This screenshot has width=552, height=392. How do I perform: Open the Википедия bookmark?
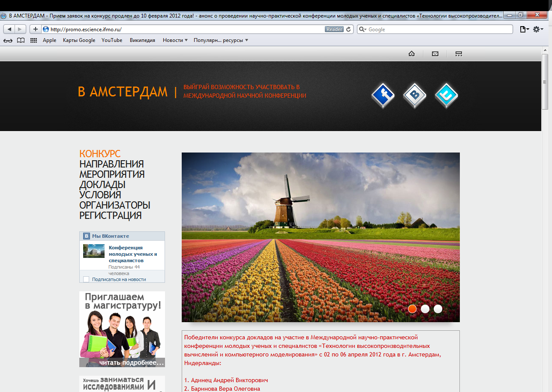coord(142,40)
